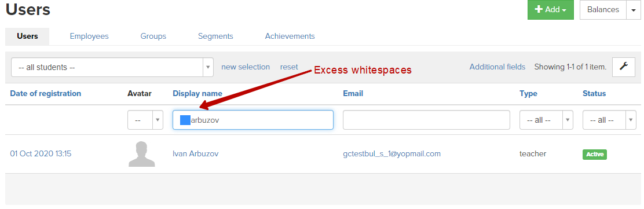Click the plus icon on Add button
Viewport: 644px width, 209px height.
[x=539, y=10]
